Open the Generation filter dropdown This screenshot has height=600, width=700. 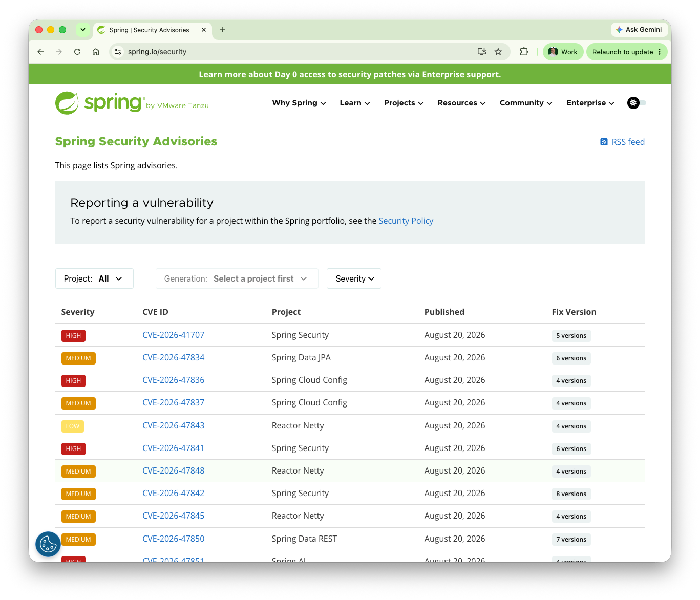point(237,278)
